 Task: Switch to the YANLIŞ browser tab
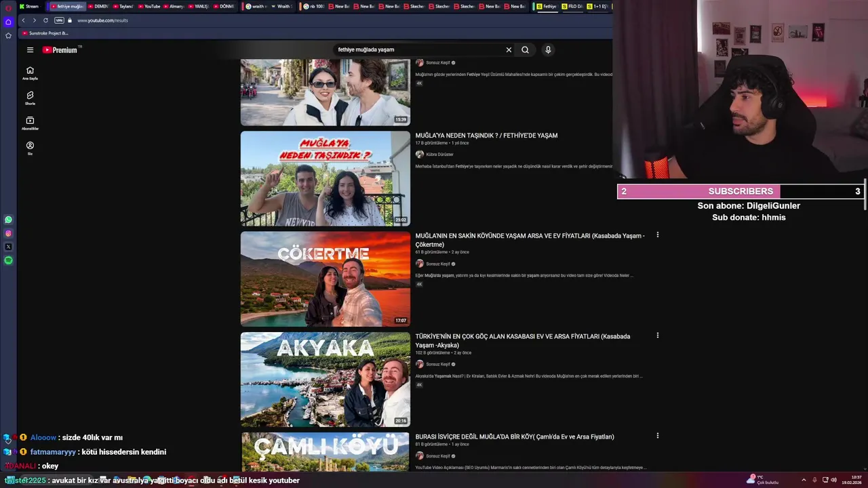coord(198,6)
